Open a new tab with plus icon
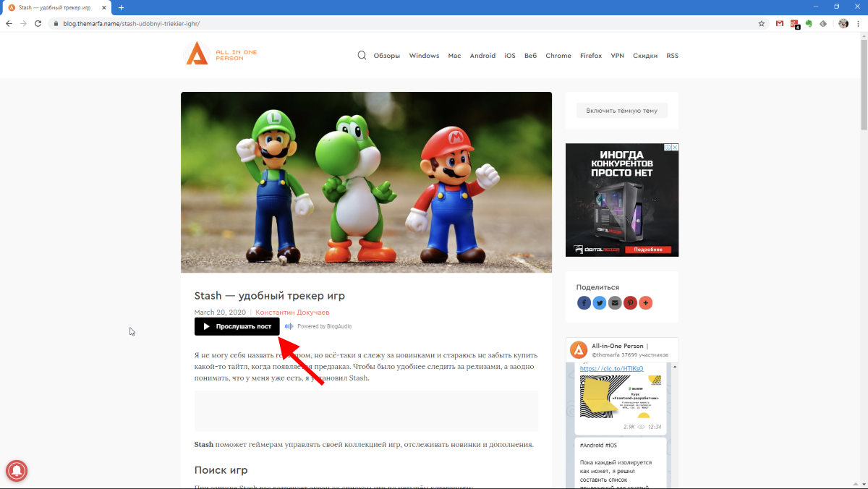 click(x=121, y=7)
